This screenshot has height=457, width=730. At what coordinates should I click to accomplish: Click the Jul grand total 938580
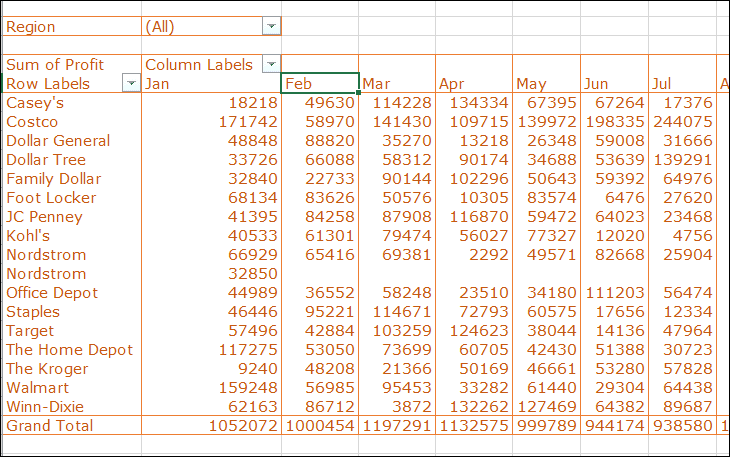click(683, 425)
